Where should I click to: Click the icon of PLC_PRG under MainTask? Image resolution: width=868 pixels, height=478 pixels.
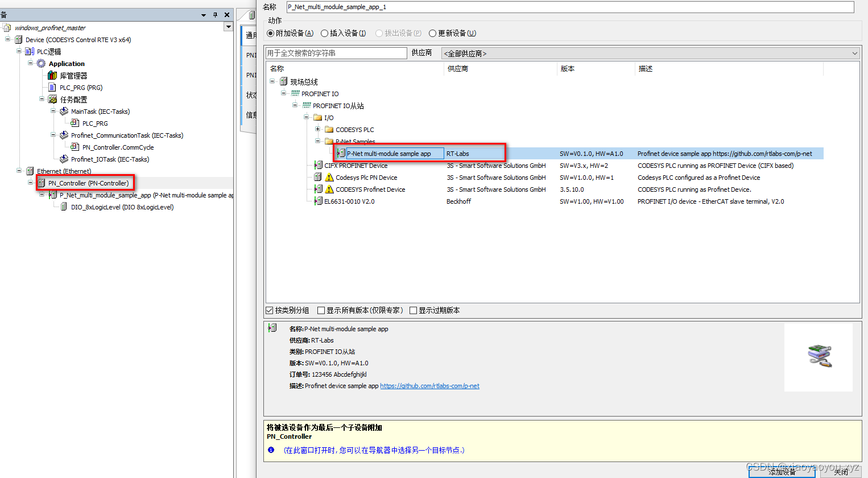[x=75, y=123]
